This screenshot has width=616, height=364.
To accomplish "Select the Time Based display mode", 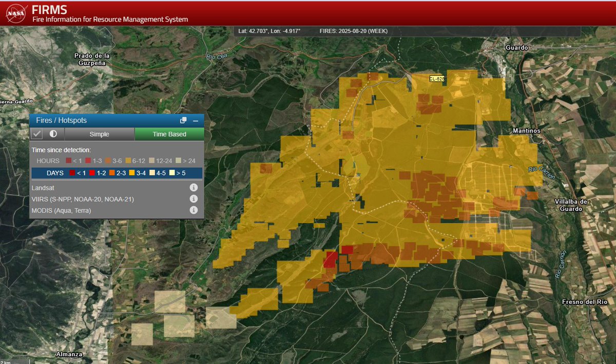I will 169,134.
